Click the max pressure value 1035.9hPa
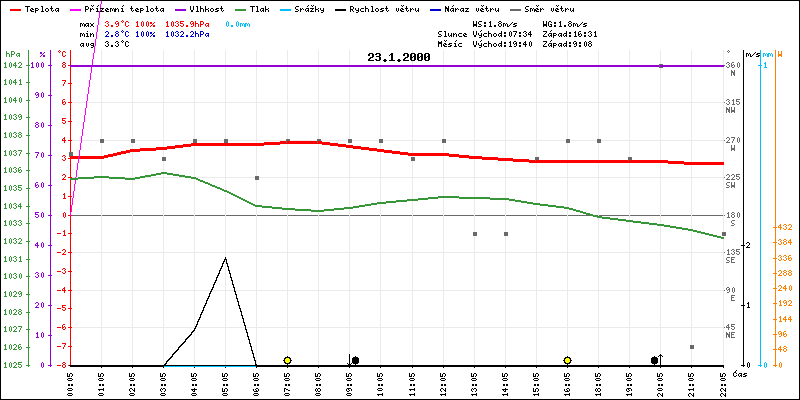Image resolution: width=800 pixels, height=400 pixels. 188,23
